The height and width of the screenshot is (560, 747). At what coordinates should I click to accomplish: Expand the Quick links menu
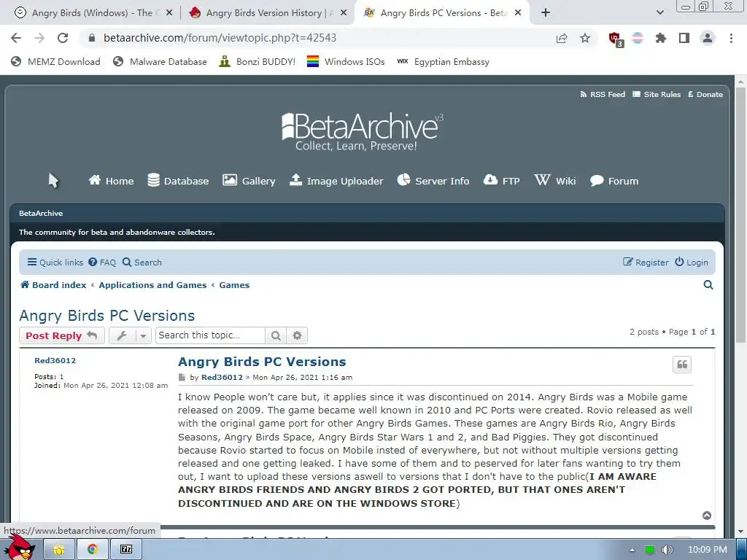coord(55,262)
